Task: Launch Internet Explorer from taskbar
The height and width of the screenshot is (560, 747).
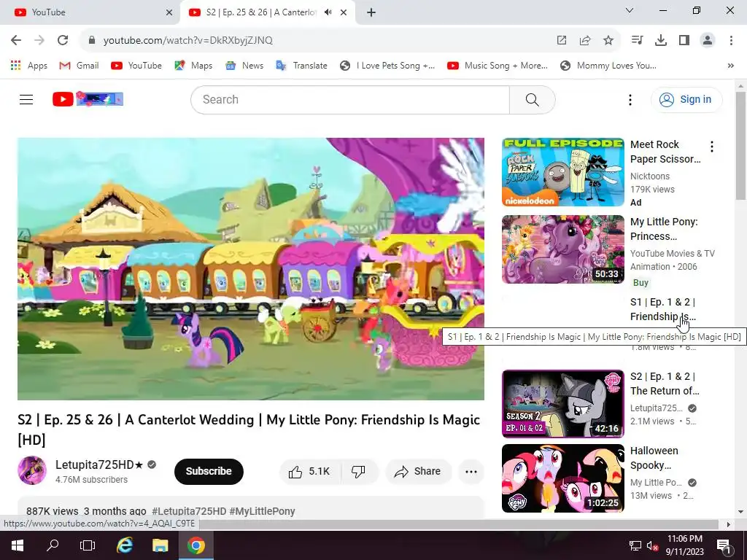Action: [x=125, y=545]
